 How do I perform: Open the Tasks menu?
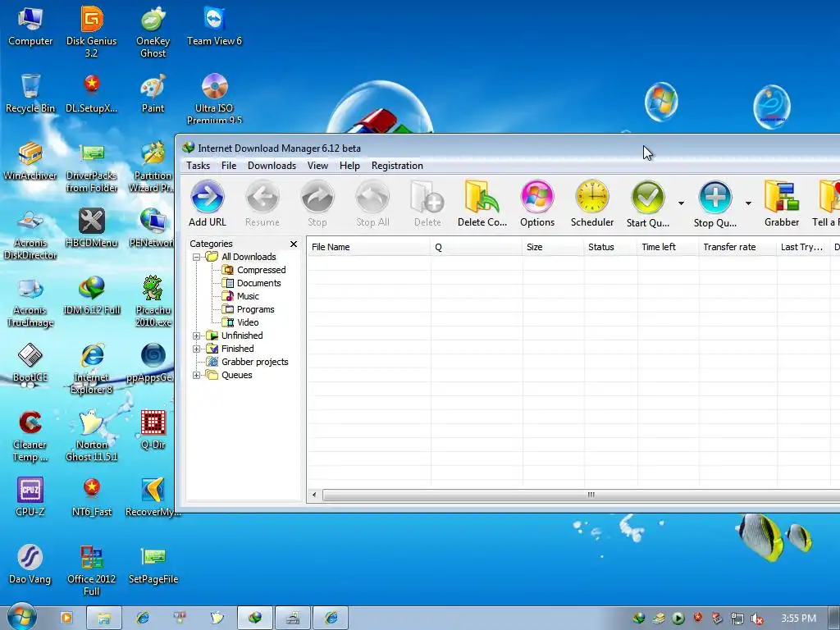[x=199, y=166]
